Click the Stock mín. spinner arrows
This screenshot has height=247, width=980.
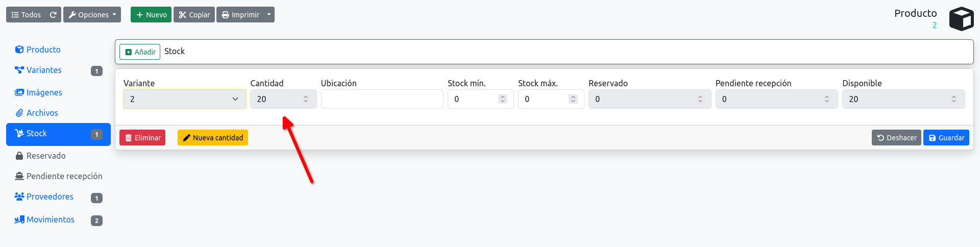(503, 99)
